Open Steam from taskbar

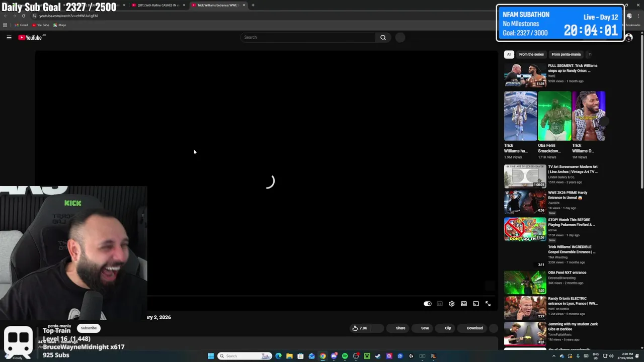click(378, 356)
